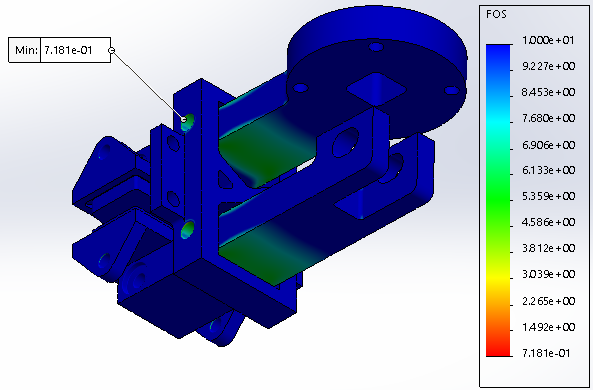Click the minimum FOS marker on the model hole
The height and width of the screenshot is (390, 593).
pyautogui.click(x=184, y=120)
